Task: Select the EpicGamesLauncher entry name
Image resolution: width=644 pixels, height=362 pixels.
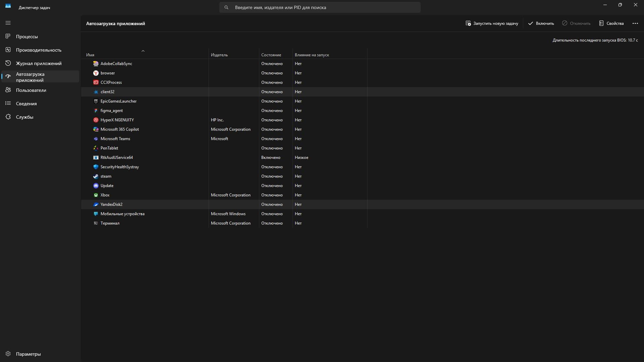Action: (x=118, y=101)
